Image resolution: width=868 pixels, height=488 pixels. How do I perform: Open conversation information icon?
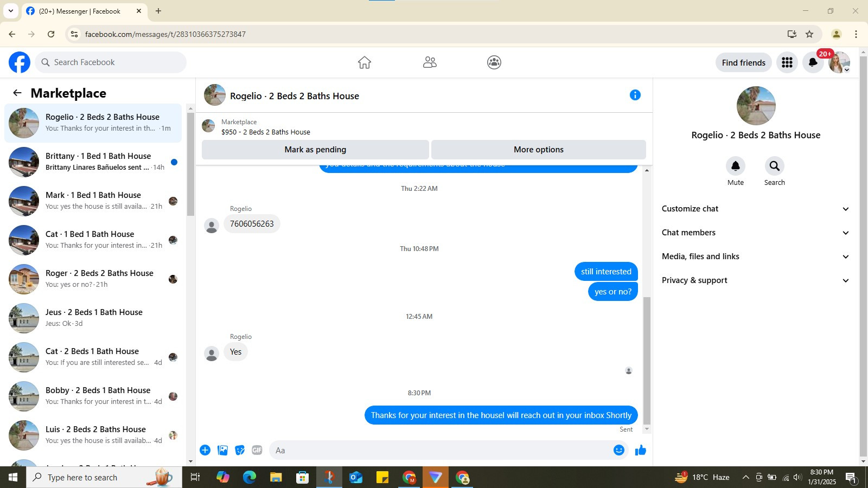[x=635, y=95]
